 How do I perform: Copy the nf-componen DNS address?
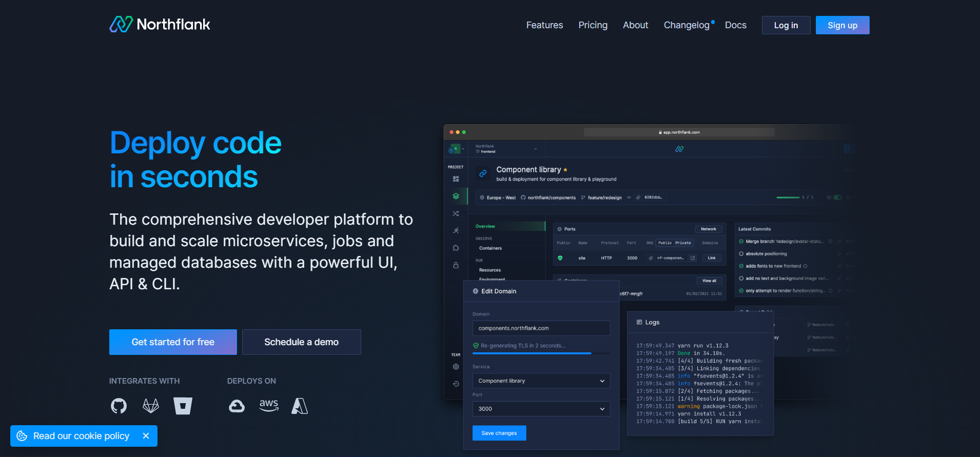point(651,258)
